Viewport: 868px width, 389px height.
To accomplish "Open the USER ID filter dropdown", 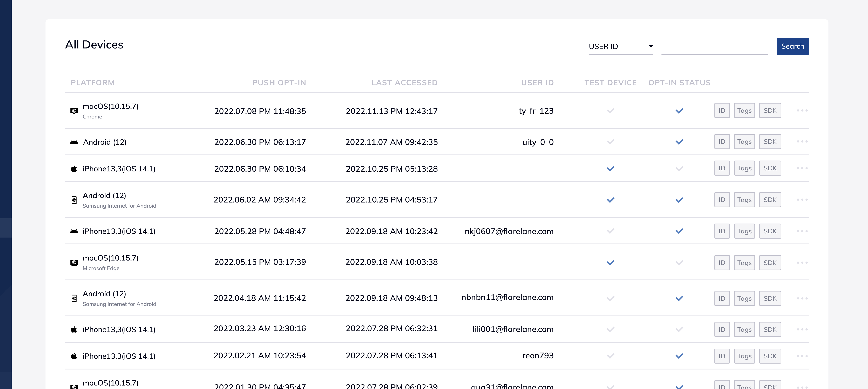I will pyautogui.click(x=621, y=46).
